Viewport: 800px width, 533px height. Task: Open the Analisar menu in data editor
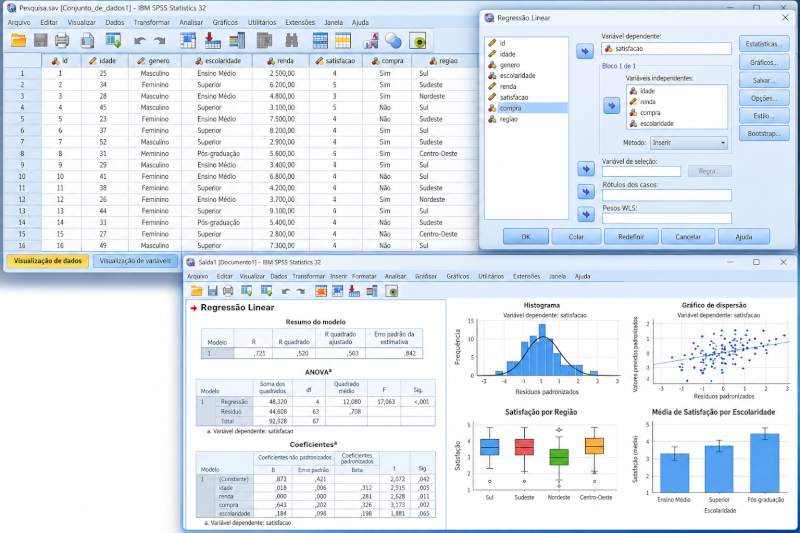(x=191, y=22)
